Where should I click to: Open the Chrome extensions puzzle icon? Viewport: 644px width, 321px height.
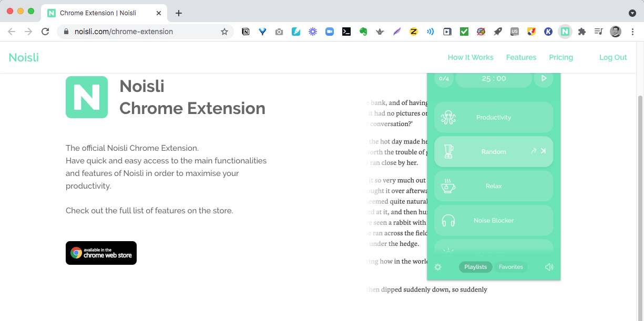[x=581, y=32]
